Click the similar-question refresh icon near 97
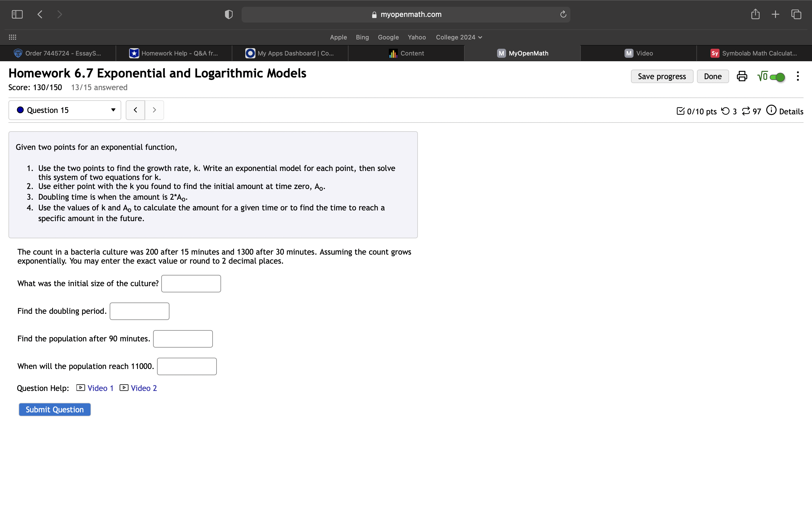This screenshot has height=507, width=812. pos(745,111)
